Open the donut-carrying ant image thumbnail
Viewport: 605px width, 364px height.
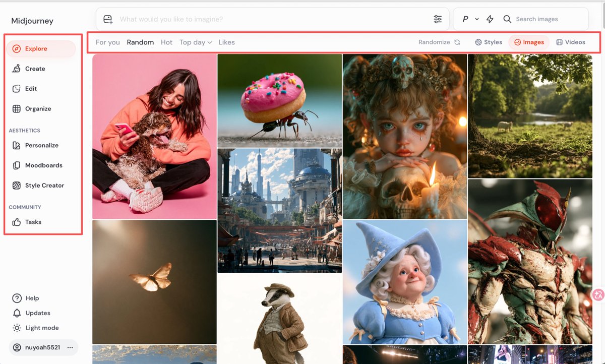[x=279, y=100]
